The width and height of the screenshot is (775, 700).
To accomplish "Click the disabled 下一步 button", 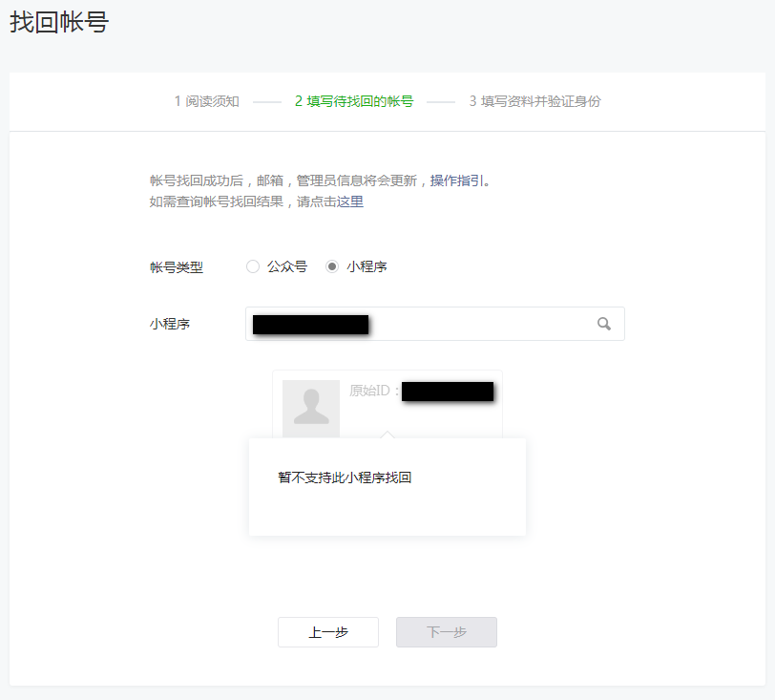I will 447,632.
